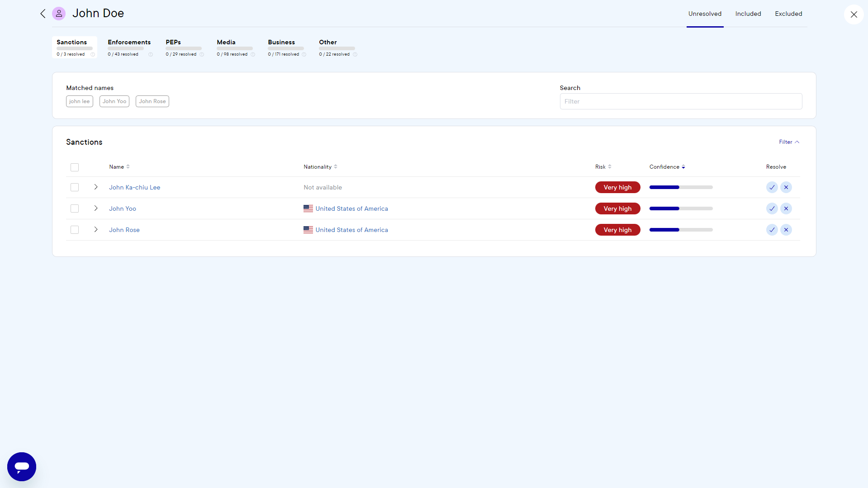
Task: Click the profile avatar beside John Doe
Action: click(59, 14)
